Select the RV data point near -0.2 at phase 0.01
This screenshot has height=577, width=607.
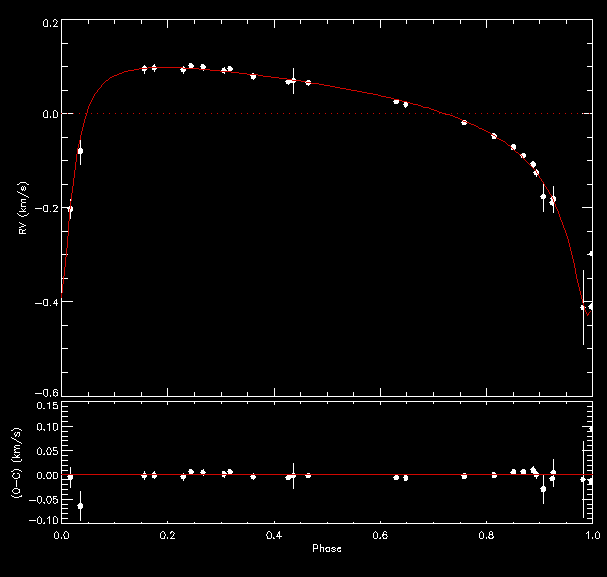69,209
